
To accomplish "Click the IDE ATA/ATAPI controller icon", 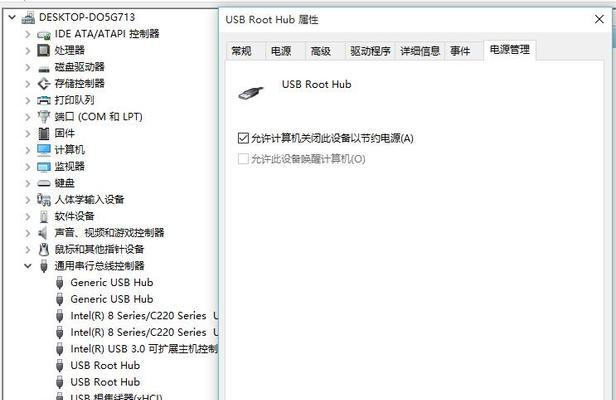I will tap(44, 35).
